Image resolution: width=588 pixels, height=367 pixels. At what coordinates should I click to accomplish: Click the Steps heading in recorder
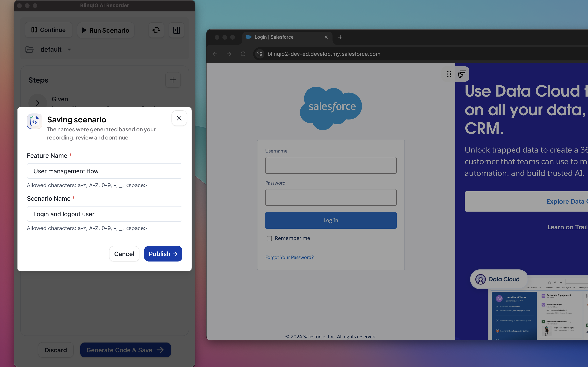point(38,80)
